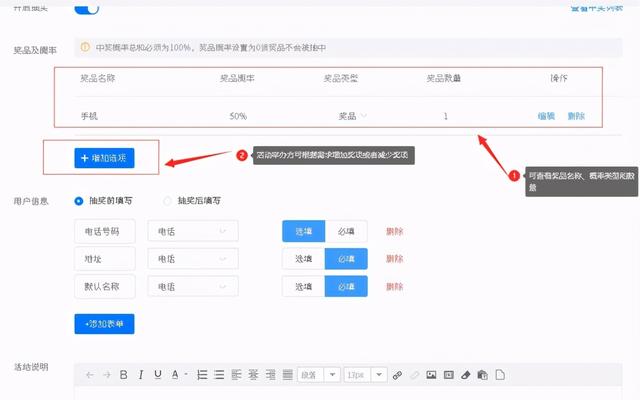Open the 奖品 type dropdown in the 手机 row
Viewport: 640px width, 400px height.
click(x=353, y=116)
